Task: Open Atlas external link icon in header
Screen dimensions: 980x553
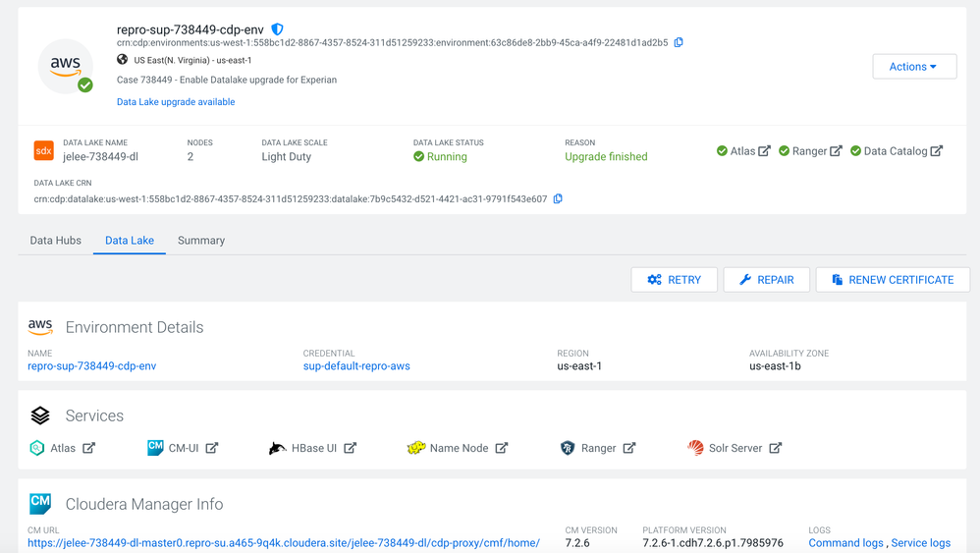Action: [764, 151]
